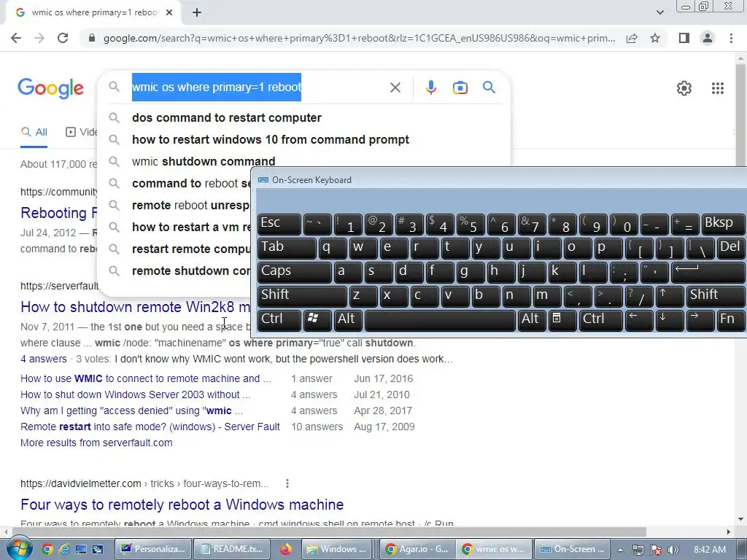Search by image with the camera icon

tap(460, 87)
